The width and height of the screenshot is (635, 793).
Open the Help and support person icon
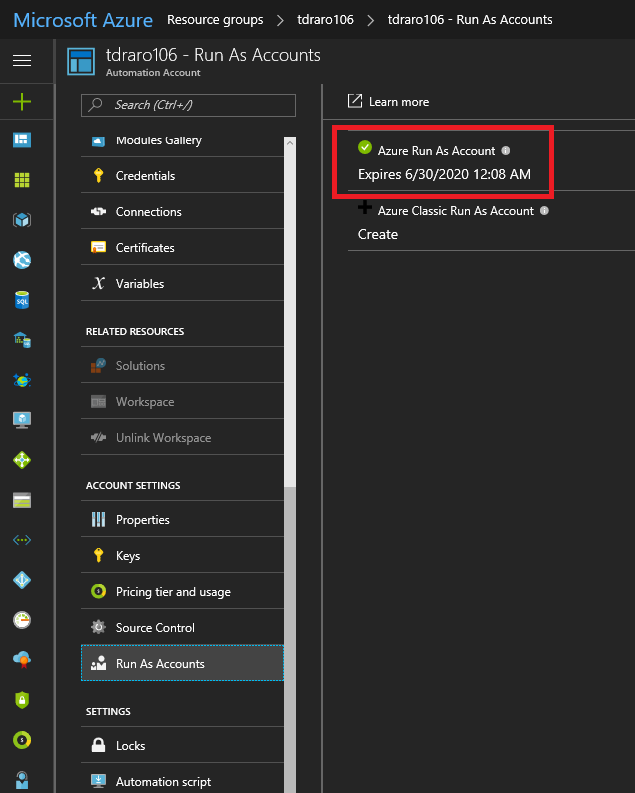coord(22,780)
